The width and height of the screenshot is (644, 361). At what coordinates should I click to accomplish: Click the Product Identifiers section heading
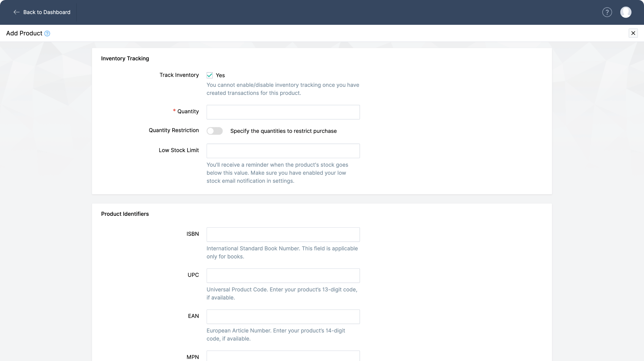pyautogui.click(x=125, y=214)
